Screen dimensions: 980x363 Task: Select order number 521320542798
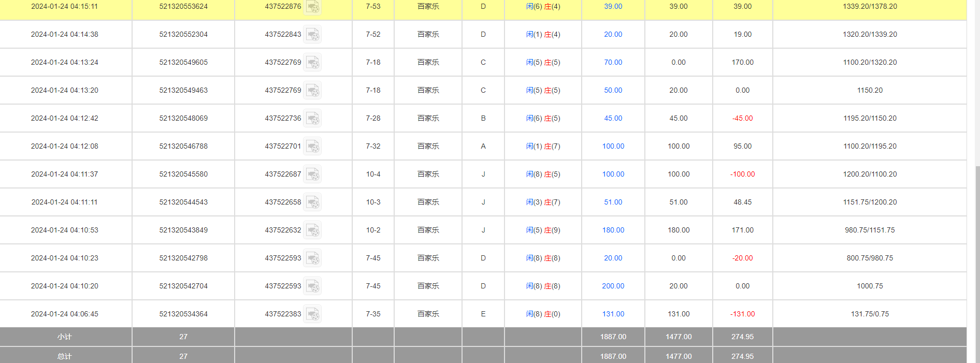pyautogui.click(x=183, y=258)
